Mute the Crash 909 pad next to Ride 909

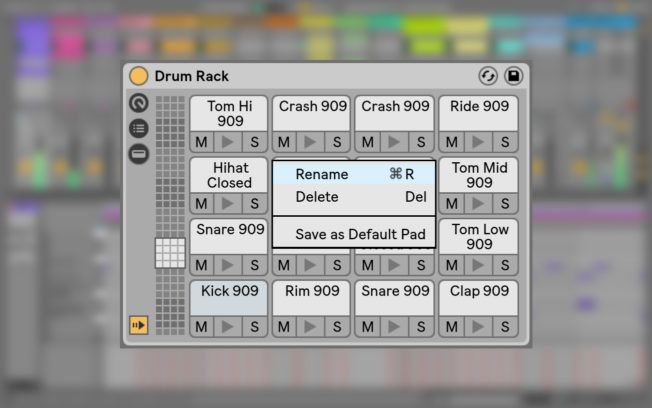pyautogui.click(x=368, y=142)
